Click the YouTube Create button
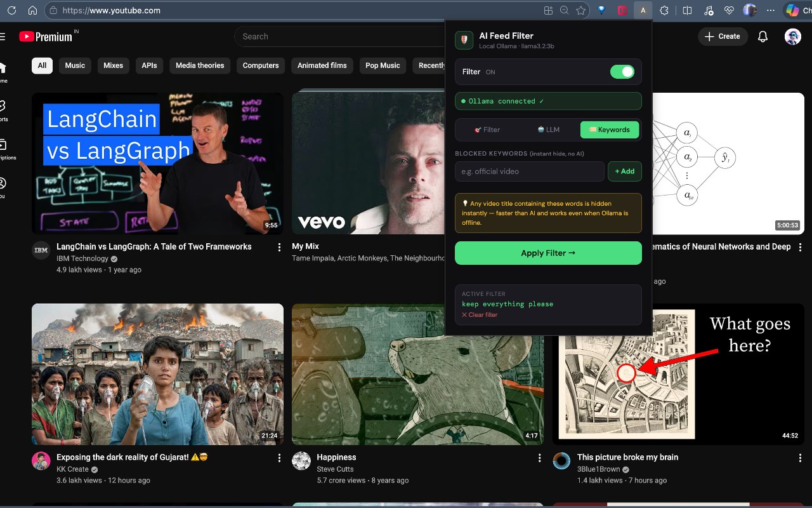The height and width of the screenshot is (508, 812). tap(722, 36)
